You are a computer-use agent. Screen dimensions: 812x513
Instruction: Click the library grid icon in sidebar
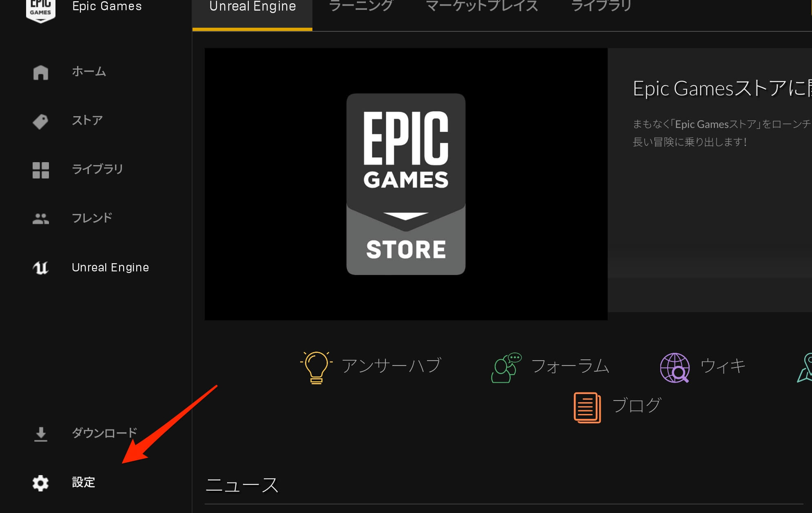coord(41,170)
